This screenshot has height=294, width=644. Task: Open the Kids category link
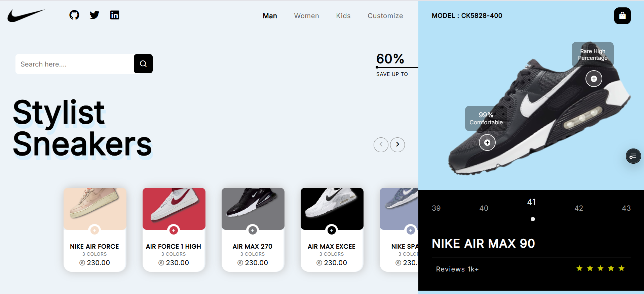tap(343, 16)
